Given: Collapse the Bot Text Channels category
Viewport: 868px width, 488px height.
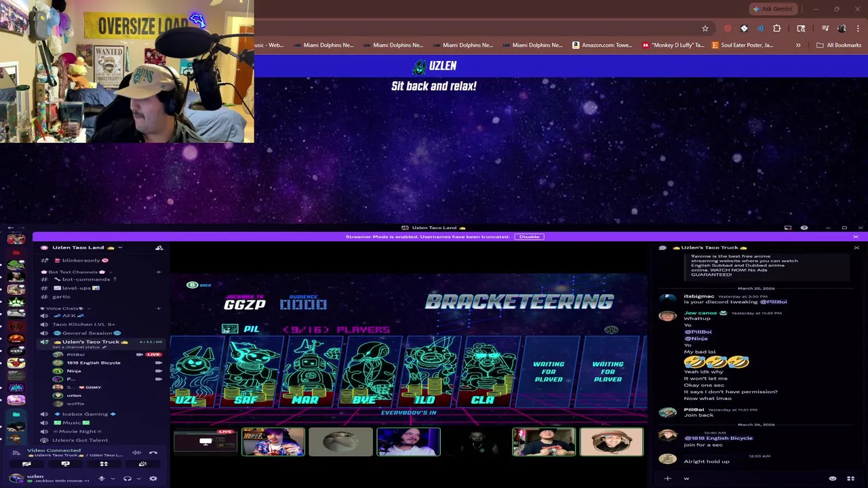Looking at the screenshot, I should pos(78,272).
